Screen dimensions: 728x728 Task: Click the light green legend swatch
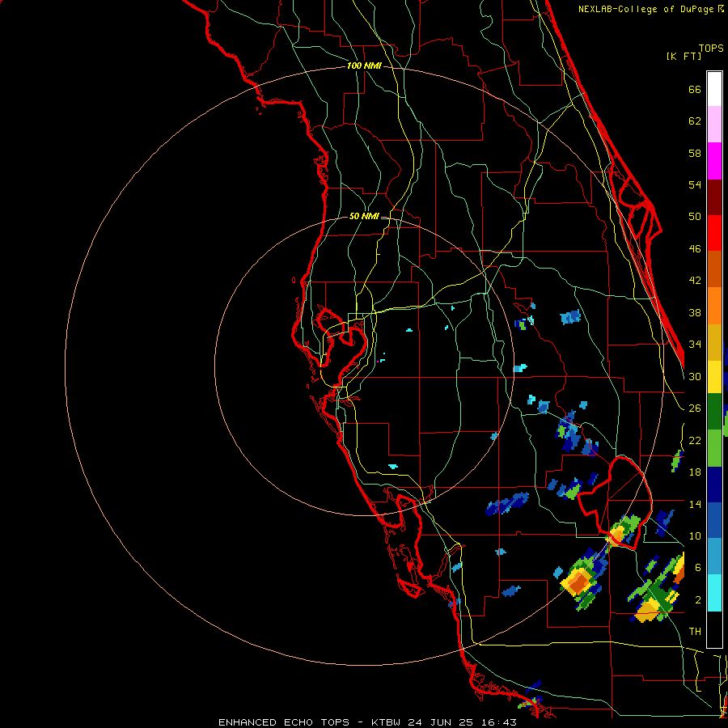714,448
